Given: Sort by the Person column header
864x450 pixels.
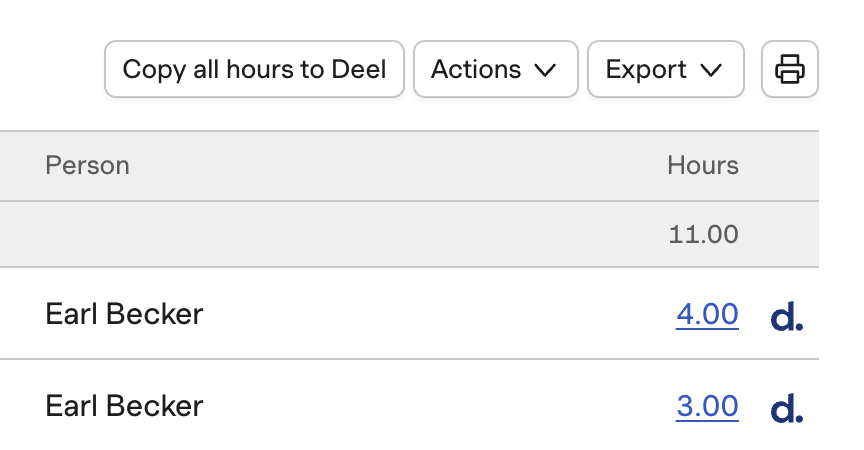Looking at the screenshot, I should (x=87, y=165).
